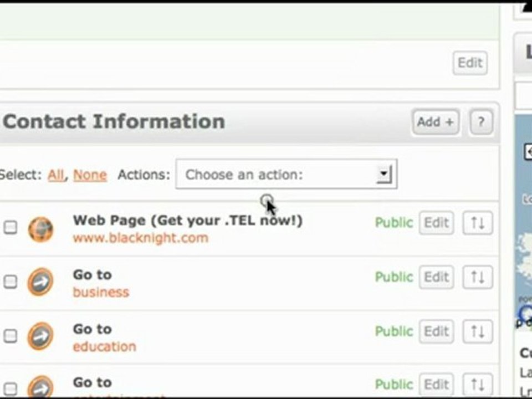Edit the Go to business entry
The width and height of the screenshot is (532, 399).
tap(436, 277)
